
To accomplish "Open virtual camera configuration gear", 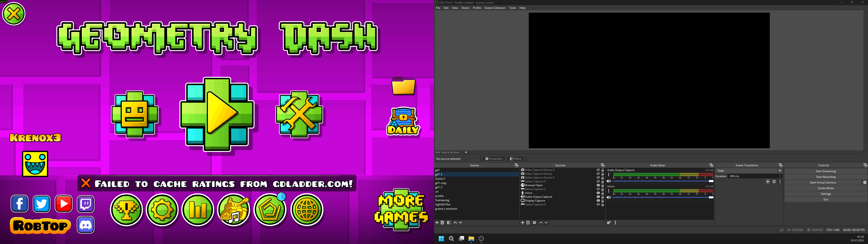I will 865,183.
